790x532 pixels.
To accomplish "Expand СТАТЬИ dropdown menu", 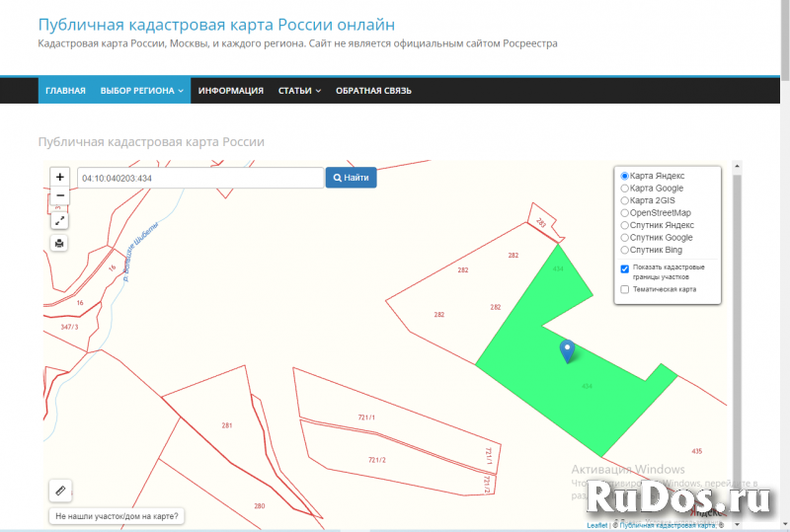I will pos(299,91).
